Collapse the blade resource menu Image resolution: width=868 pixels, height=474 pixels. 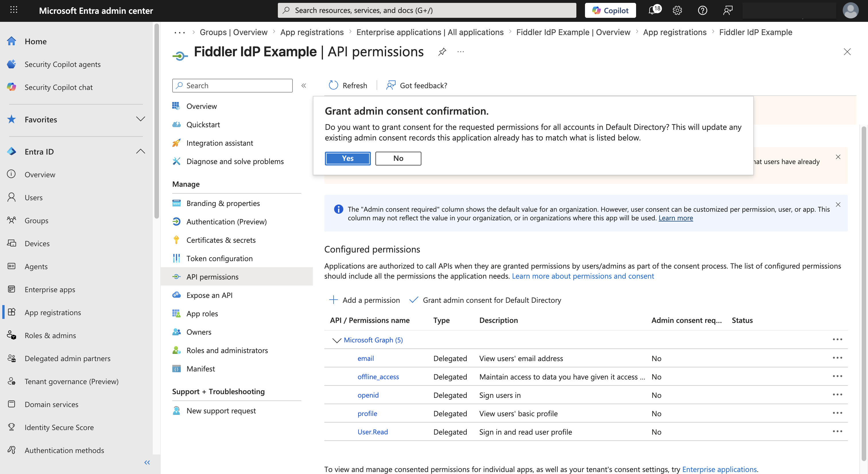pos(304,85)
